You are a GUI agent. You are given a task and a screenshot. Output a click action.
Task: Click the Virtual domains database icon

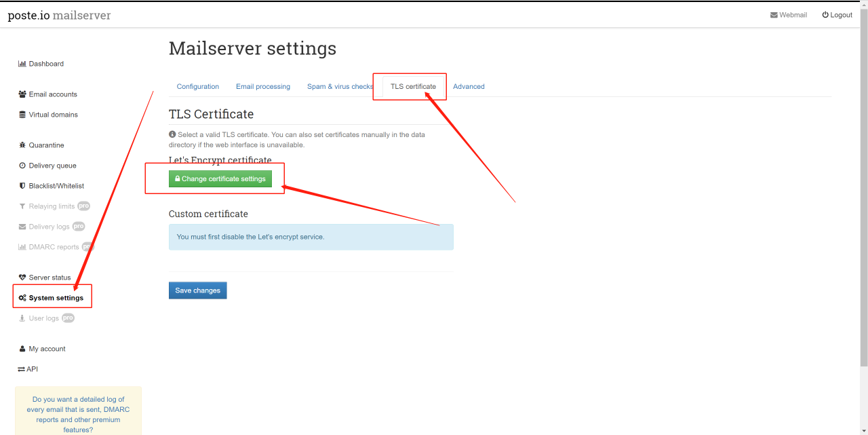(22, 115)
